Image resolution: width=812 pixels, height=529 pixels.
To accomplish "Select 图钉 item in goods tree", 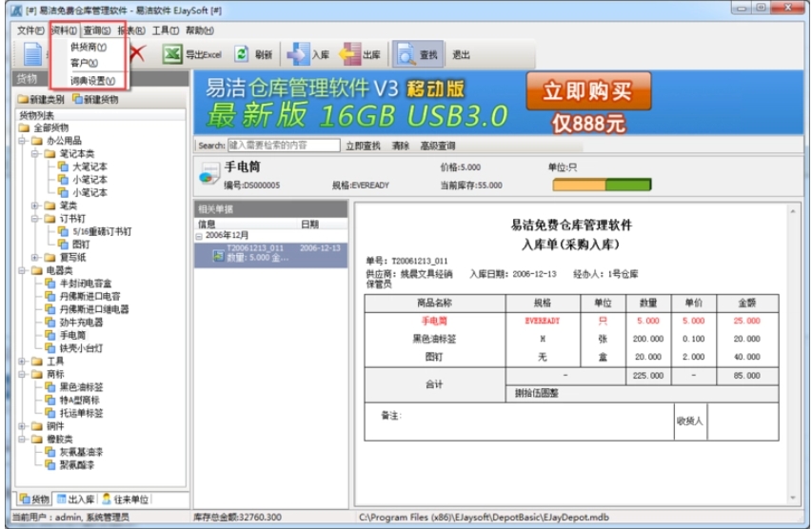I will tap(81, 245).
